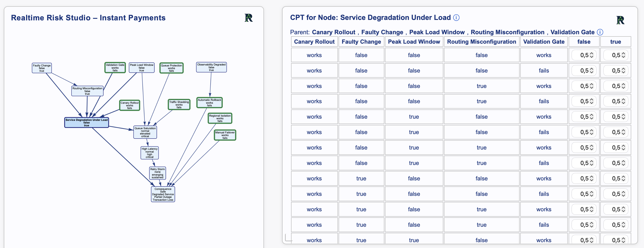The image size is (644, 248).
Task: Select the Retry Storm node
Action: pos(157,173)
